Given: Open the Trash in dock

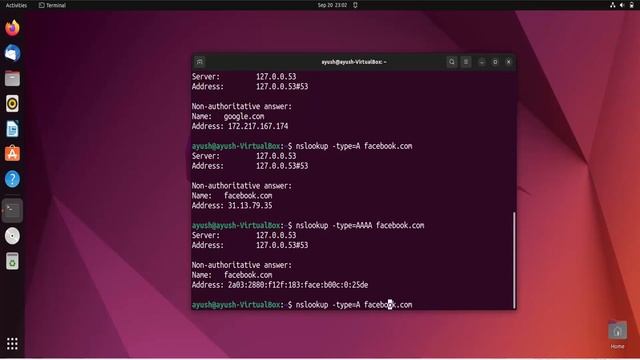Looking at the screenshot, I should 12,261.
